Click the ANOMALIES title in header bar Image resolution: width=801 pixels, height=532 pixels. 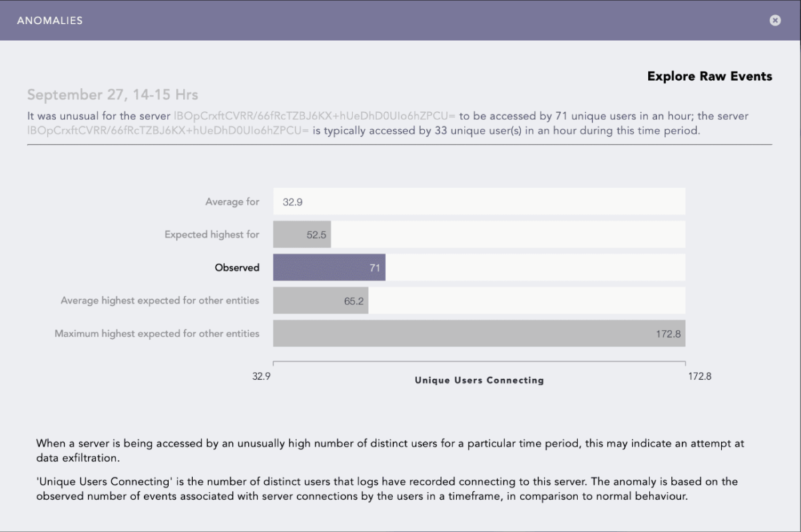49,21
